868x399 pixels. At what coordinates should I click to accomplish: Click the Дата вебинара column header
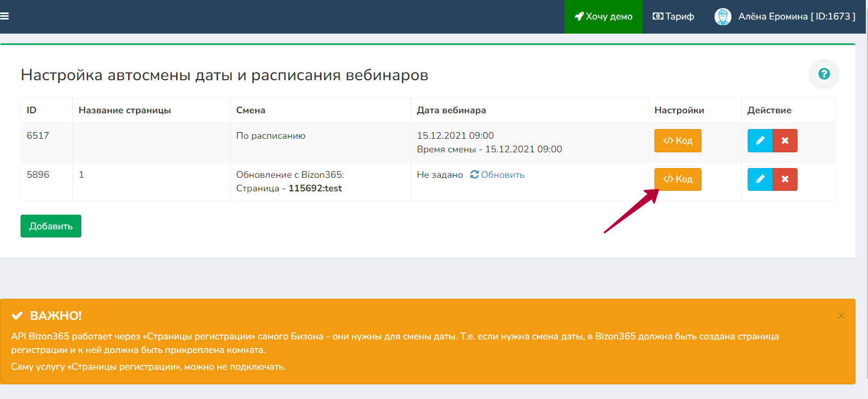coord(451,110)
